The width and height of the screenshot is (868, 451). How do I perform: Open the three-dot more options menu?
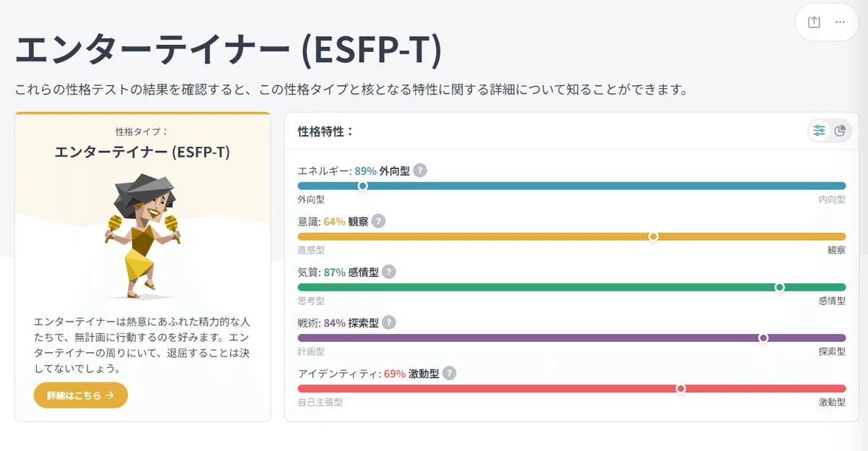tap(840, 22)
